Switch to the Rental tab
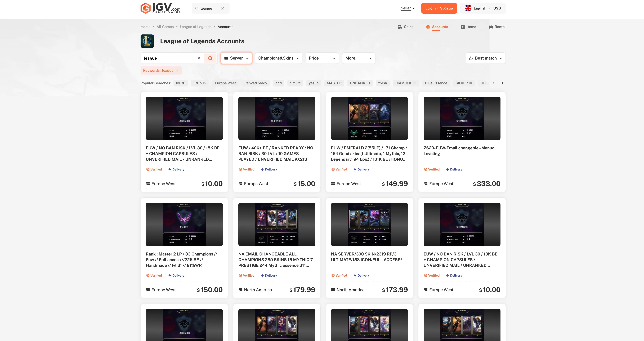This screenshot has width=644, height=341. click(x=497, y=27)
